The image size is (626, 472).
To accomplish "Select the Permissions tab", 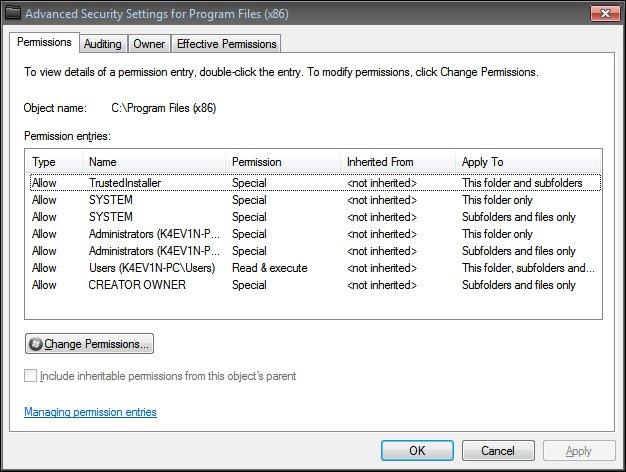I will (44, 43).
